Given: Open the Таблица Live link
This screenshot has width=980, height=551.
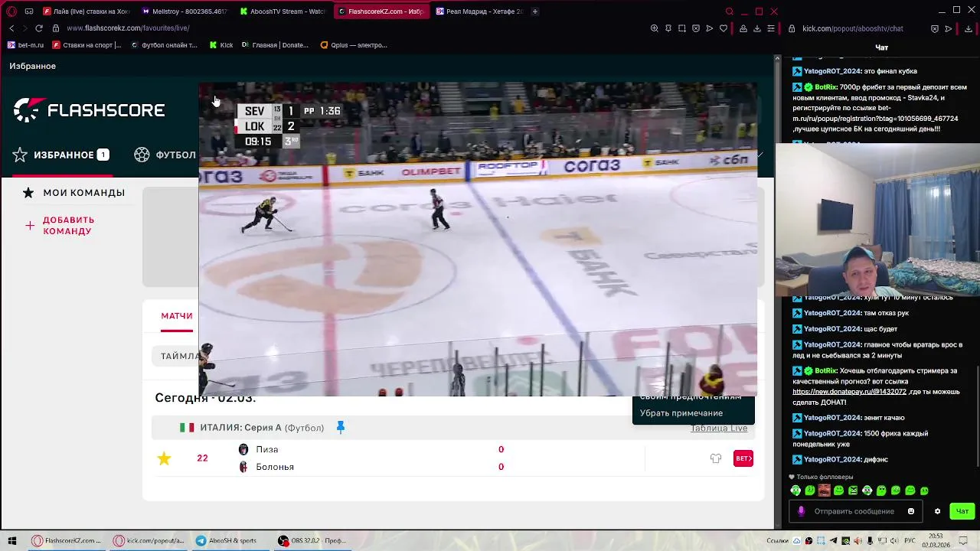Looking at the screenshot, I should (719, 428).
